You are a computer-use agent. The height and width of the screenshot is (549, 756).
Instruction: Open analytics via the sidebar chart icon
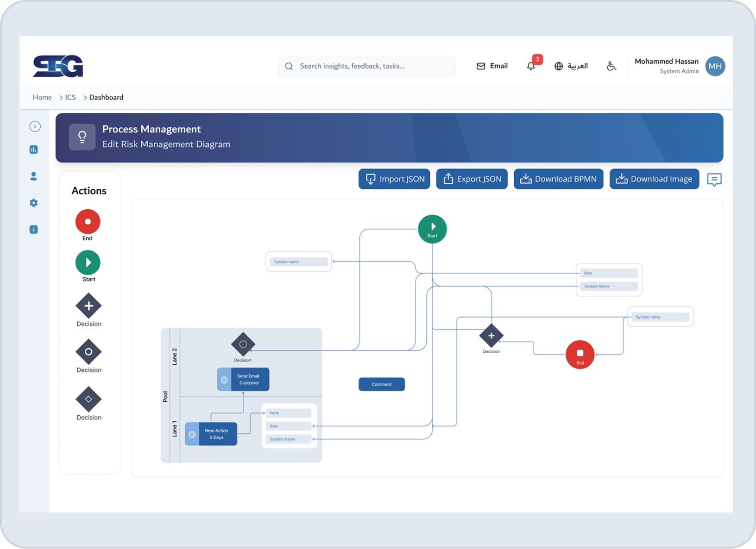point(33,149)
